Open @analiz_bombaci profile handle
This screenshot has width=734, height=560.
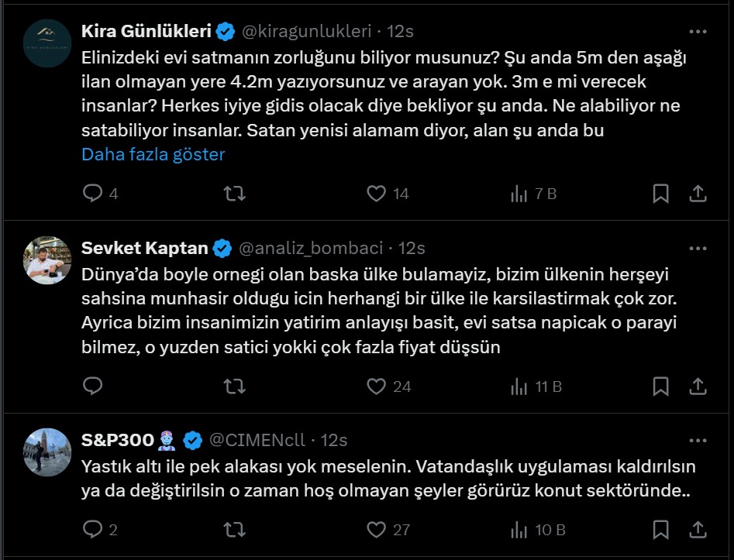(x=311, y=249)
